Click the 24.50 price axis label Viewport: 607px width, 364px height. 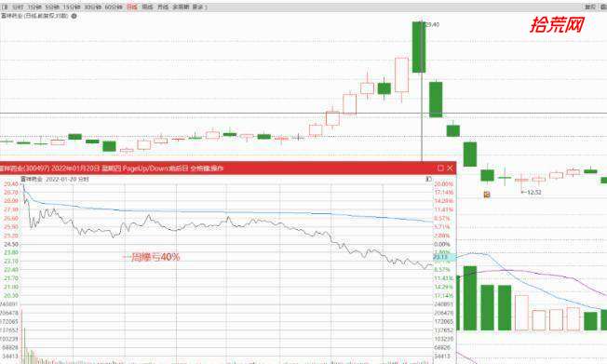11,244
